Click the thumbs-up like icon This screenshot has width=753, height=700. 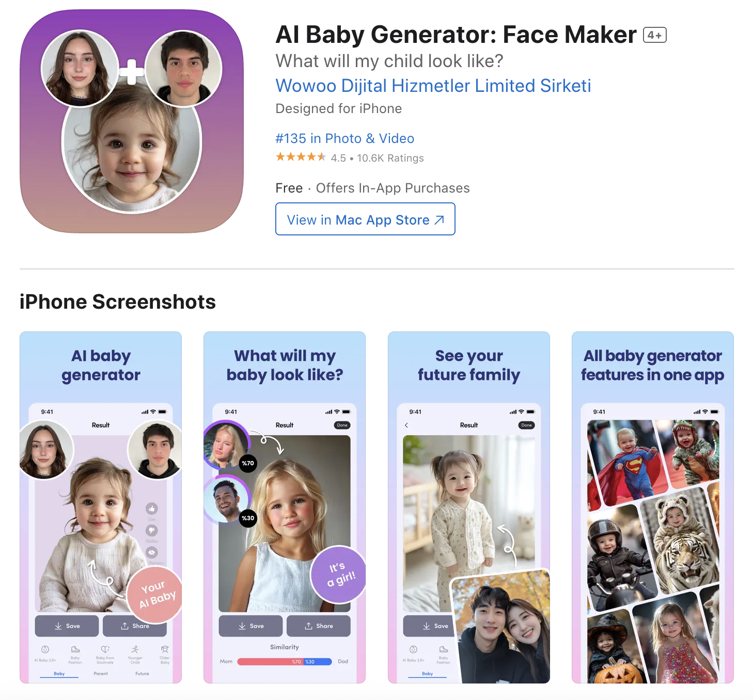[151, 508]
